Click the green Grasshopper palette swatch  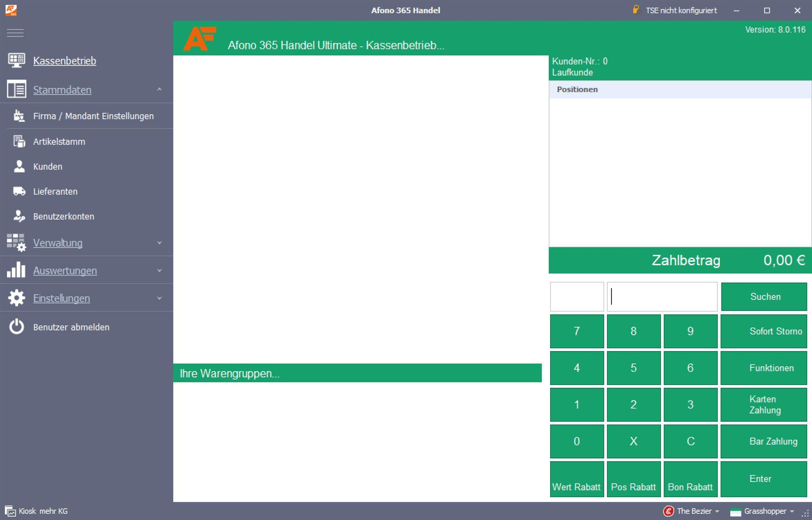pos(735,512)
